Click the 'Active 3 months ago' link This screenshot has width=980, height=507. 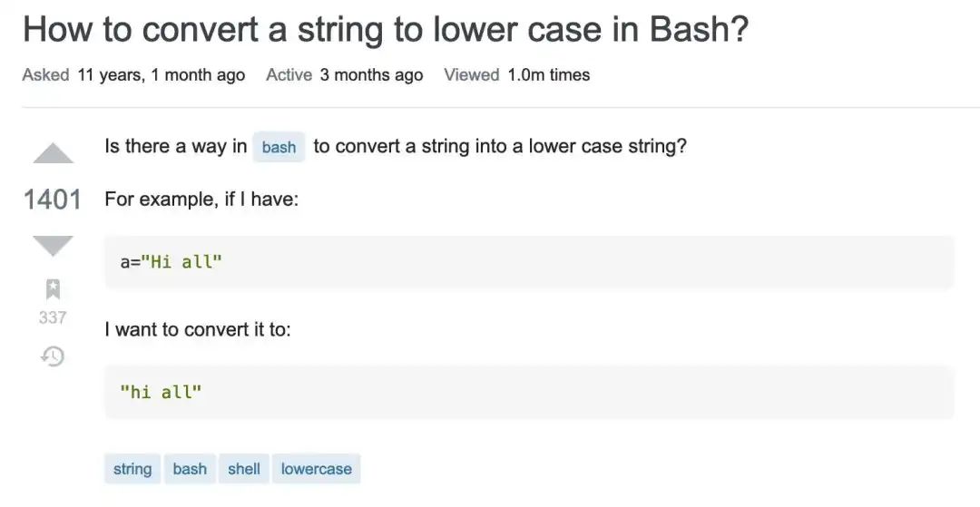tap(344, 75)
